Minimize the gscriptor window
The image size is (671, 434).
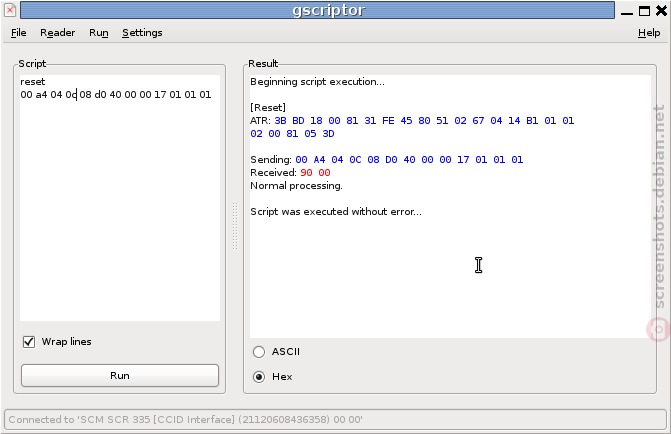click(x=627, y=11)
